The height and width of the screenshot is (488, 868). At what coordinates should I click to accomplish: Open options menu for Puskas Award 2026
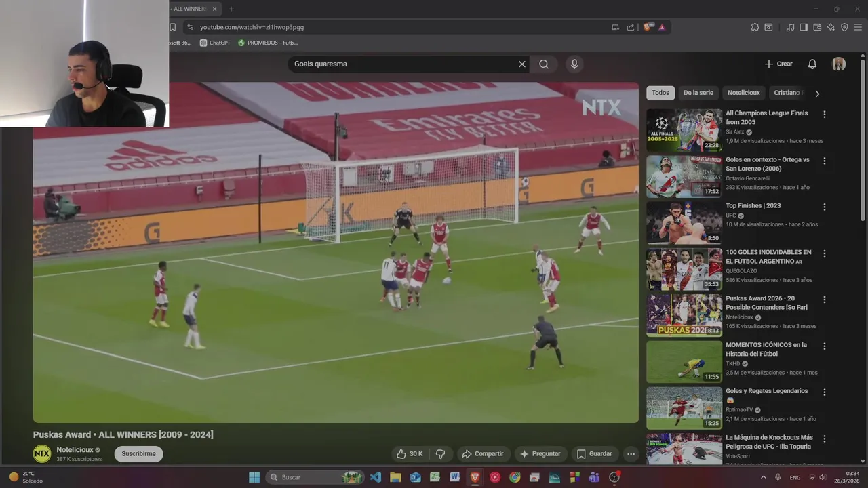[x=825, y=300]
